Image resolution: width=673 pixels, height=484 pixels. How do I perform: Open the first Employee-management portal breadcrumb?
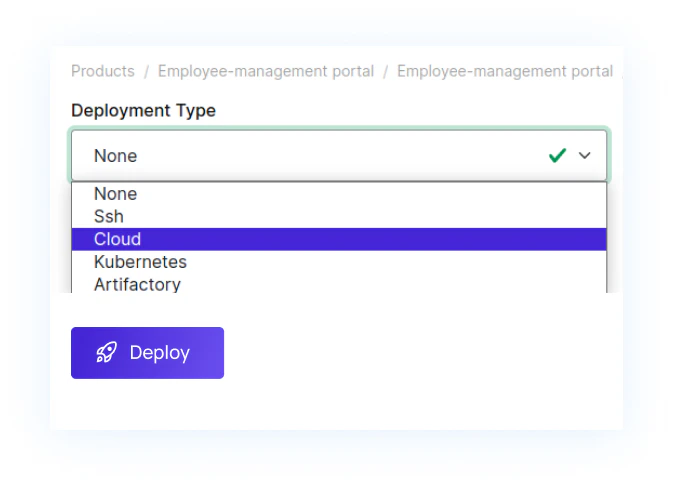tap(266, 71)
